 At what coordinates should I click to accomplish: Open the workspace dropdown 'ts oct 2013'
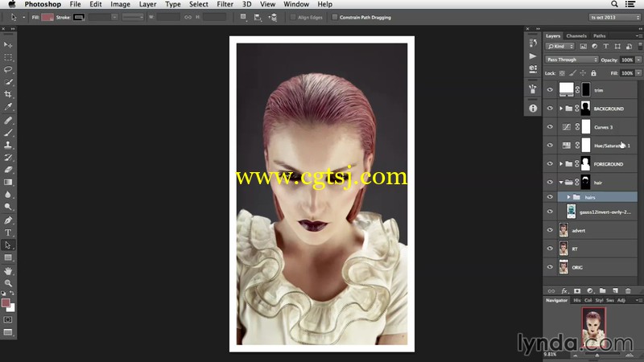(615, 17)
